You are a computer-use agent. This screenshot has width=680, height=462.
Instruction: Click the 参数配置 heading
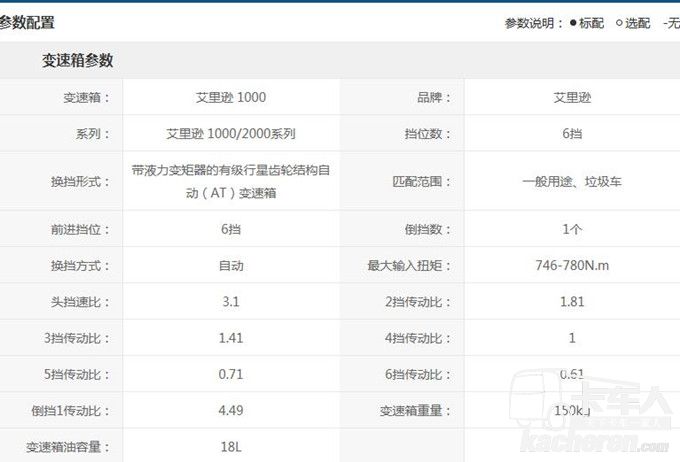point(27,23)
